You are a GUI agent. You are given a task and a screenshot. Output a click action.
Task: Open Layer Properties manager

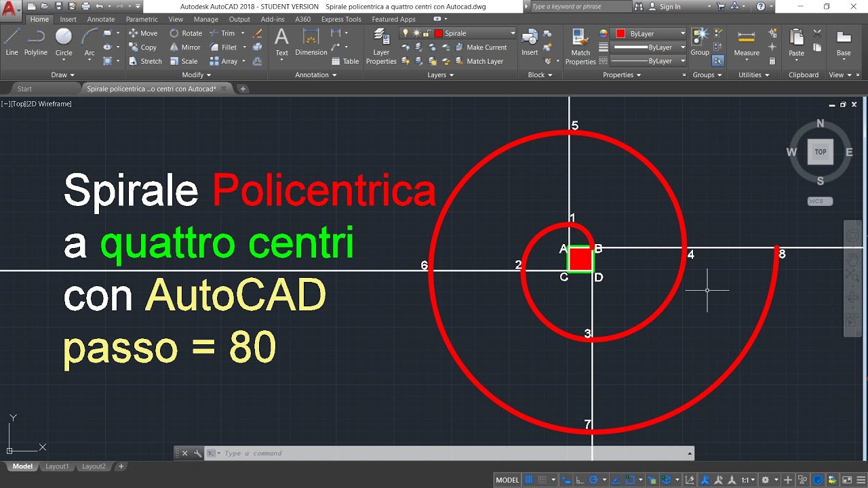[x=381, y=46]
